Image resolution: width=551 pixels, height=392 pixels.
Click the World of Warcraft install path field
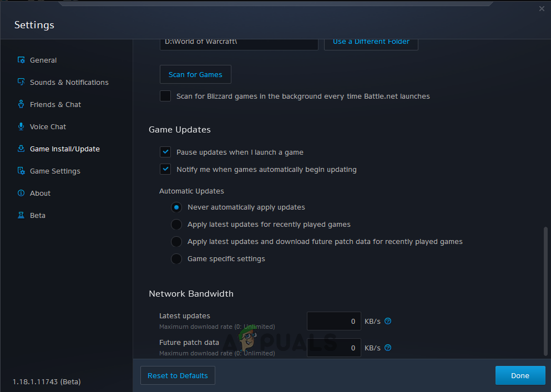click(x=239, y=43)
